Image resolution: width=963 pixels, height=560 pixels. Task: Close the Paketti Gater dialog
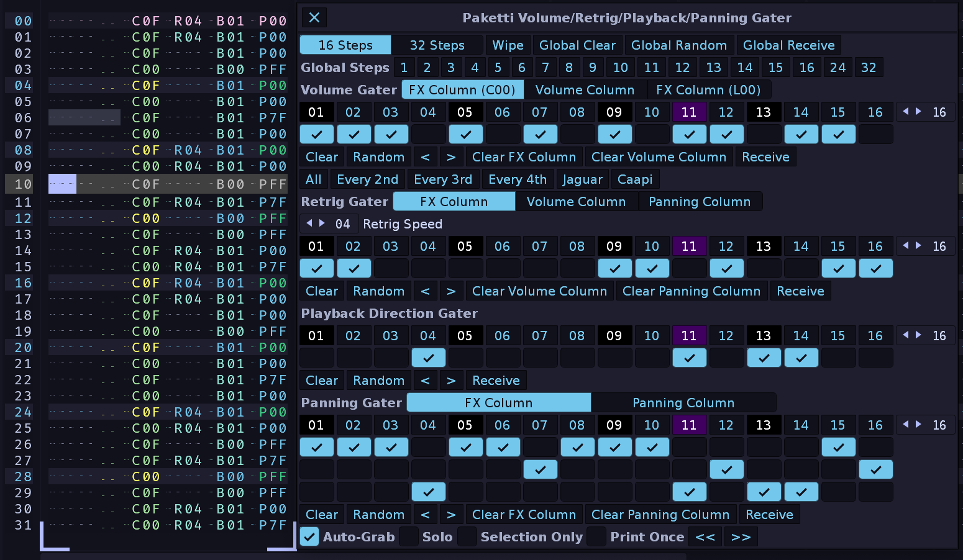pyautogui.click(x=314, y=17)
